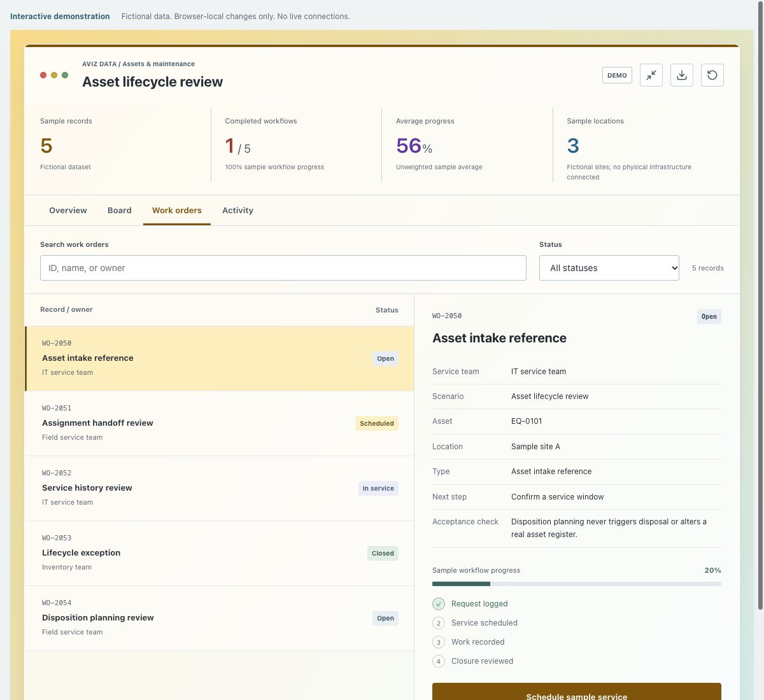Click the Confirm a service window text
This screenshot has height=700, width=764.
[558, 497]
